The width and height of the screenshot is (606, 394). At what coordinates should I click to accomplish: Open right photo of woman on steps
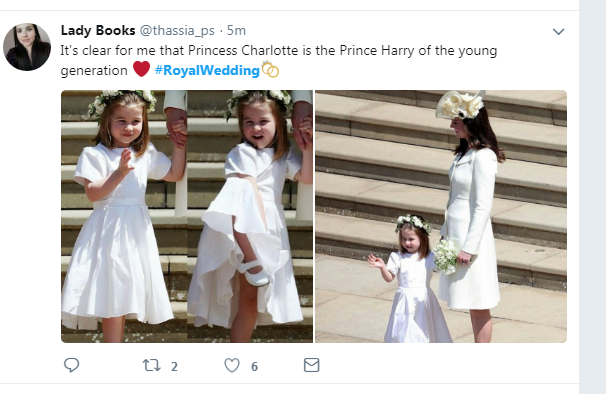(x=441, y=217)
